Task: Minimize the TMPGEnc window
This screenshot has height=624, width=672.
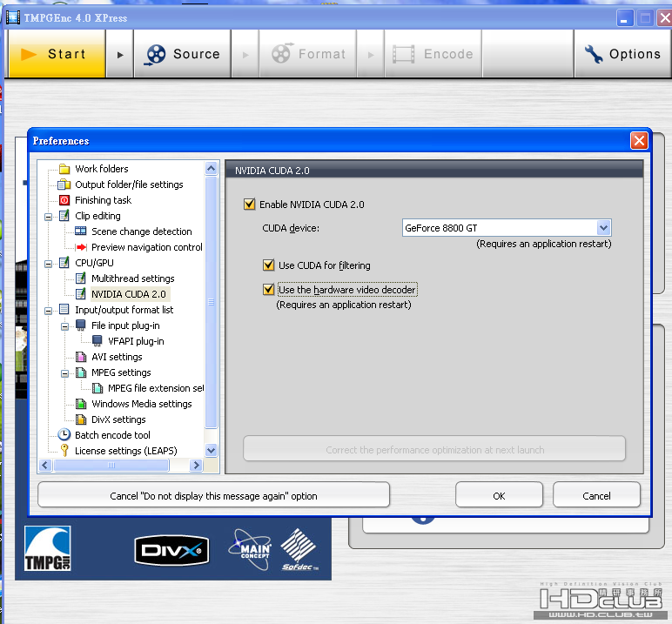Action: coord(625,18)
